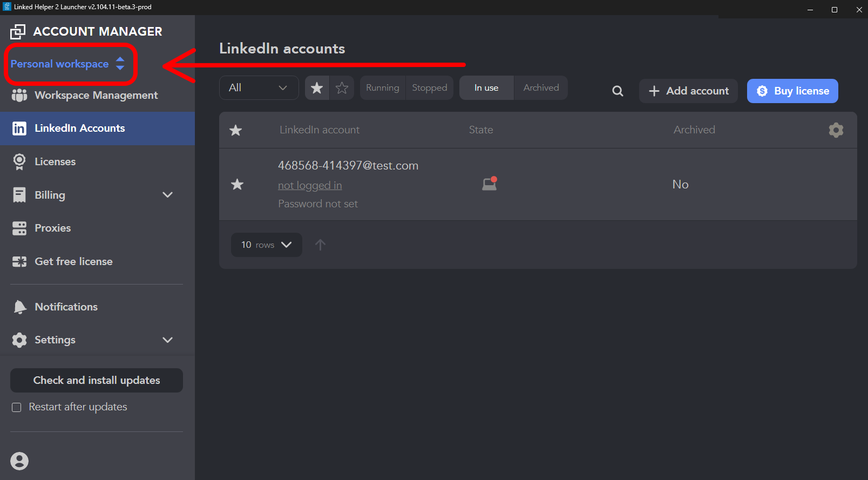Open Notifications panel
Viewport: 868px width, 480px height.
[x=97, y=307]
